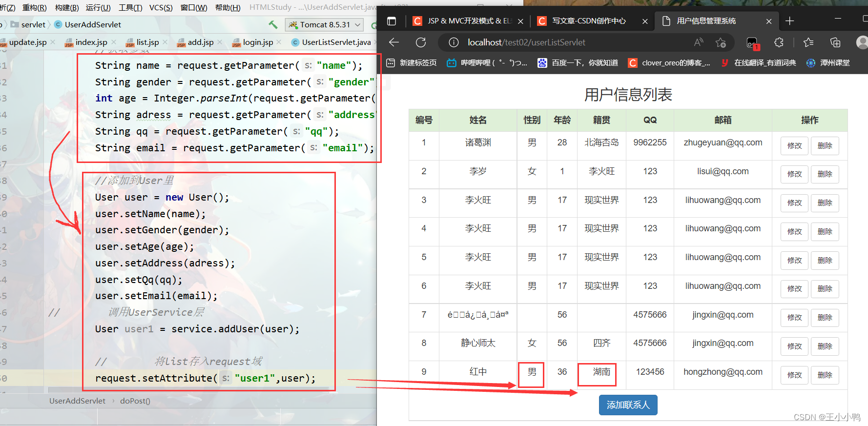Open the 哔哩哔哩 bookmark
Image resolution: width=868 pixels, height=426 pixels.
click(x=487, y=63)
